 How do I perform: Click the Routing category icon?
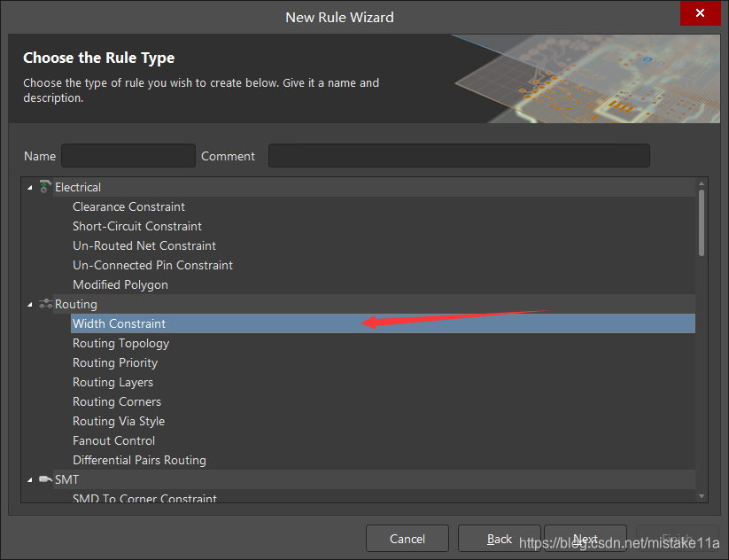[x=45, y=304]
